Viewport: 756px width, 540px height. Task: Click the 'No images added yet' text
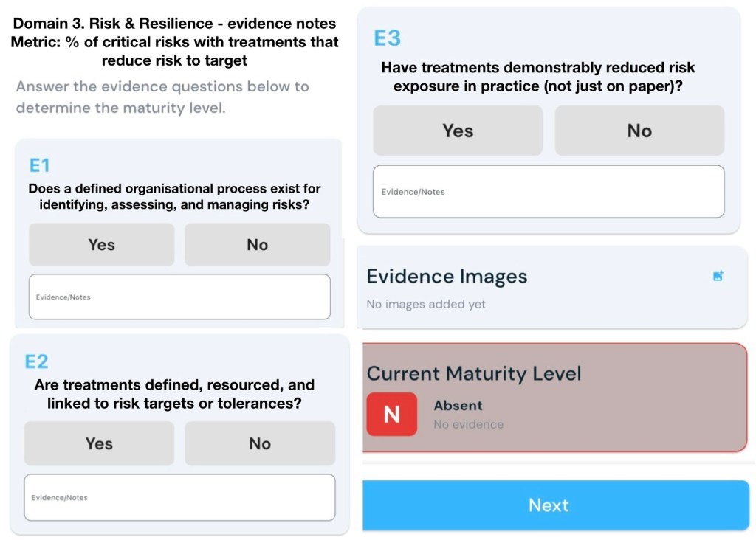426,304
